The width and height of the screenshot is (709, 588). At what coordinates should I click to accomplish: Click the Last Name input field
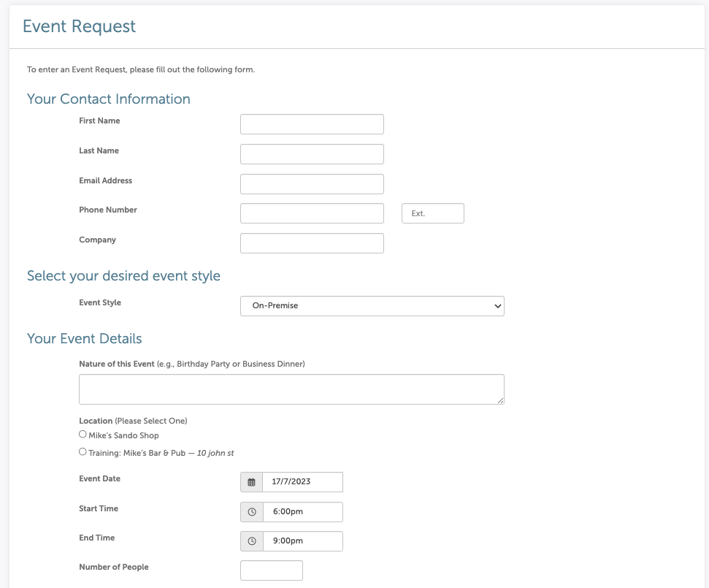click(x=312, y=153)
